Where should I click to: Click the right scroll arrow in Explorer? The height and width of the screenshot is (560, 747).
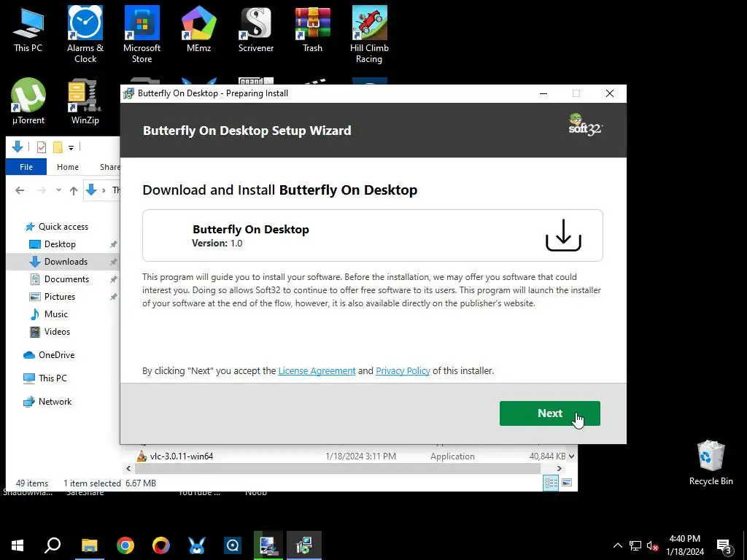point(560,469)
